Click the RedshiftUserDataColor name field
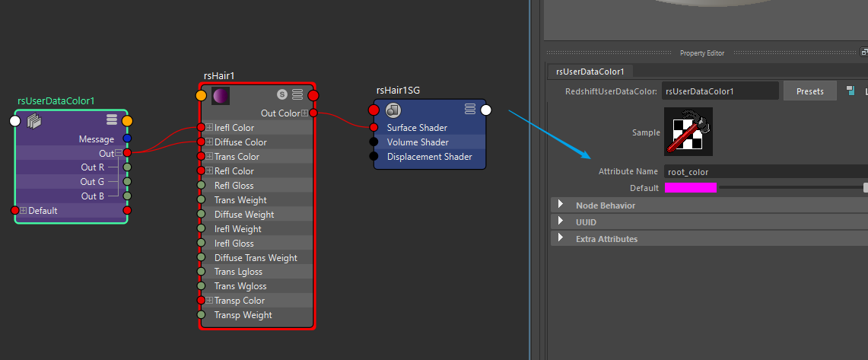Image resolution: width=868 pixels, height=360 pixels. (x=720, y=91)
